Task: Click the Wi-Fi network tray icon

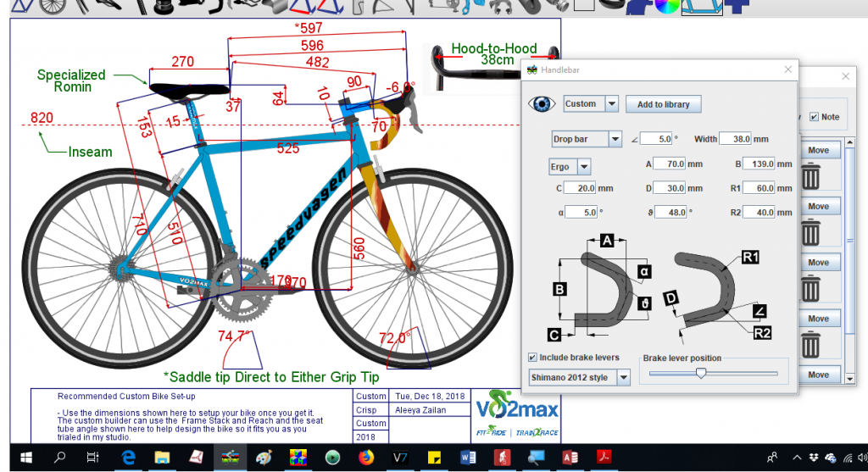Action: (848, 458)
